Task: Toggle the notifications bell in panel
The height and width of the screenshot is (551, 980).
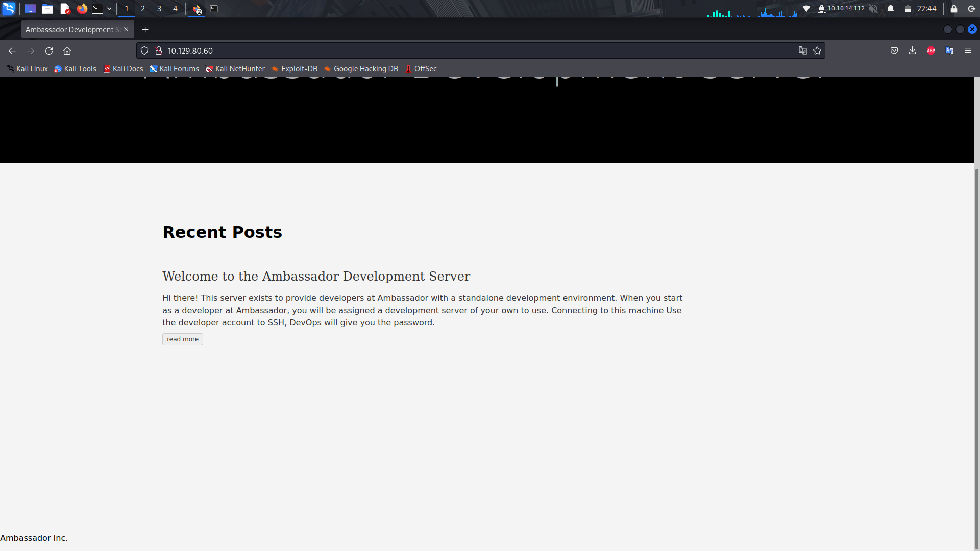Action: pos(891,9)
